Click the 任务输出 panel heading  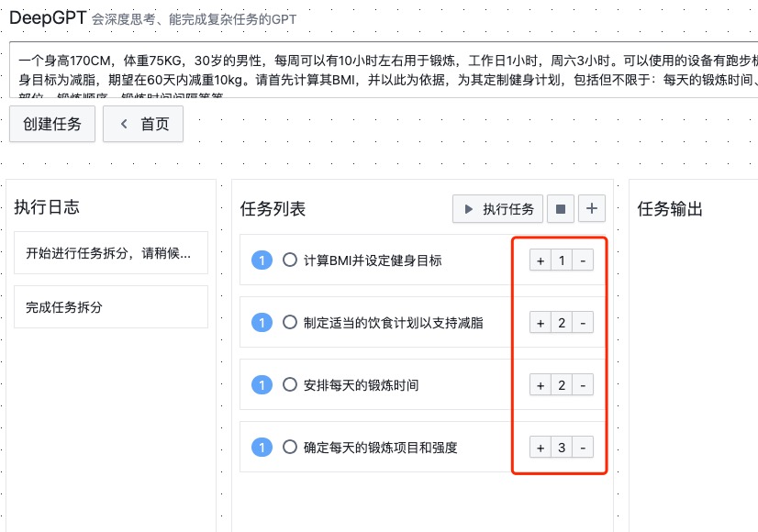point(670,209)
